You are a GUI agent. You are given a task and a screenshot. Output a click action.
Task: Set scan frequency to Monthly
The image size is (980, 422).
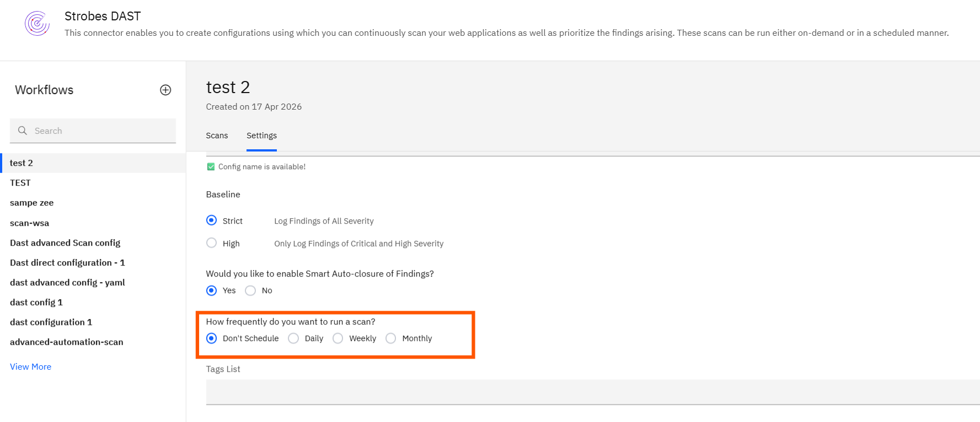point(391,338)
